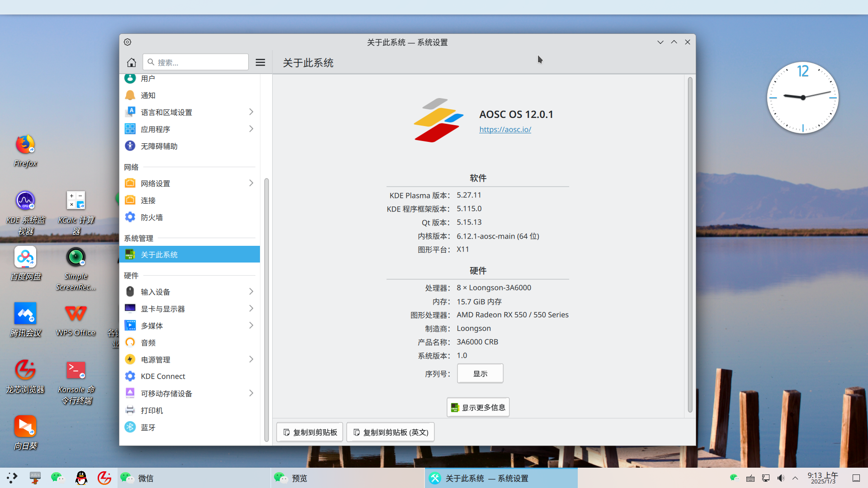Open the volume control in system tray
The image size is (868, 488).
pyautogui.click(x=781, y=478)
